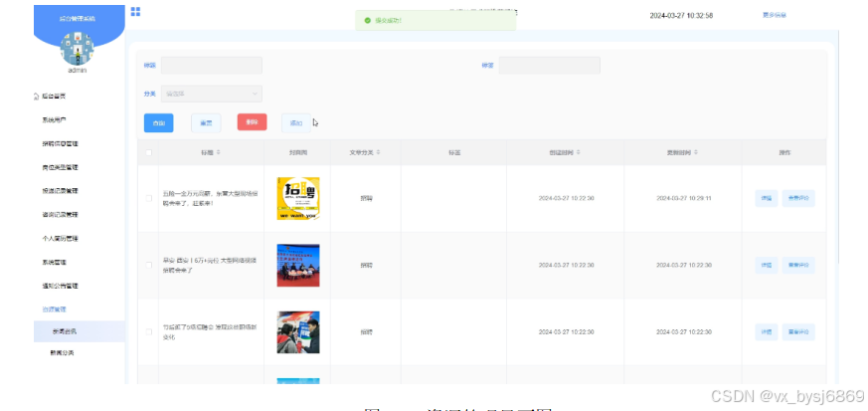Click the 'admin' username under the avatar
Viewport: 868px width, 411px height.
point(77,71)
